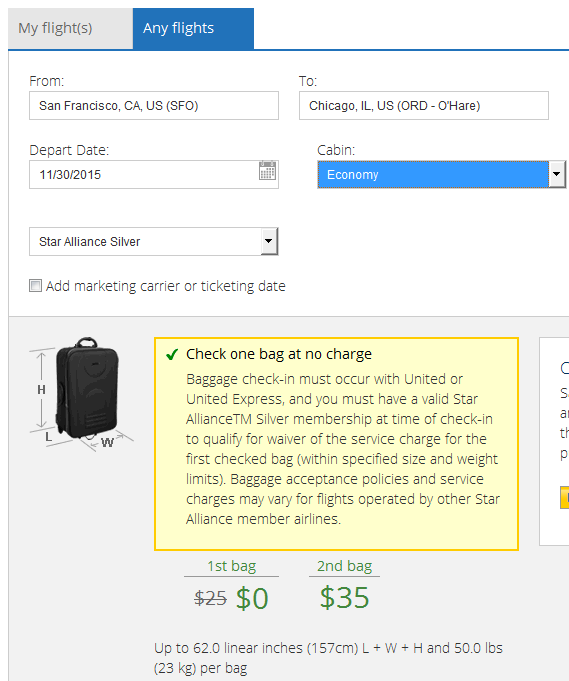Click the 2nd bag heading link
This screenshot has height=681, width=569.
point(344,566)
